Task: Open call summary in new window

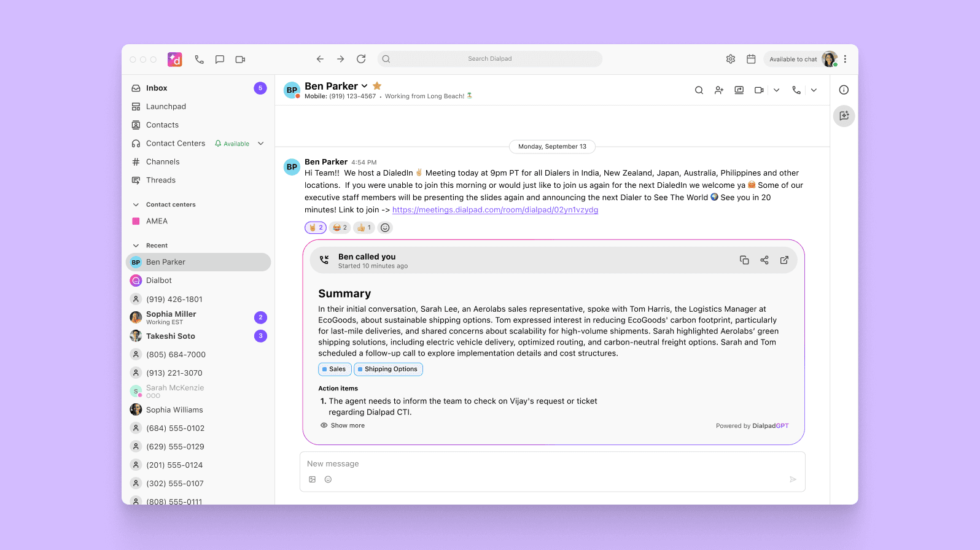Action: point(784,260)
